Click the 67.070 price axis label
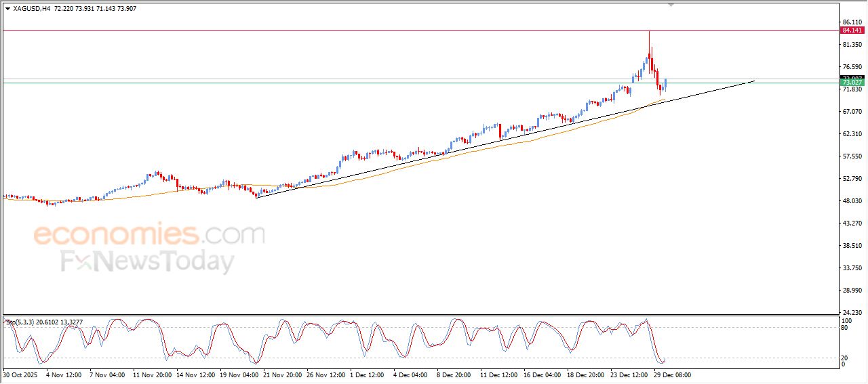The height and width of the screenshot is (384, 868). tap(852, 112)
